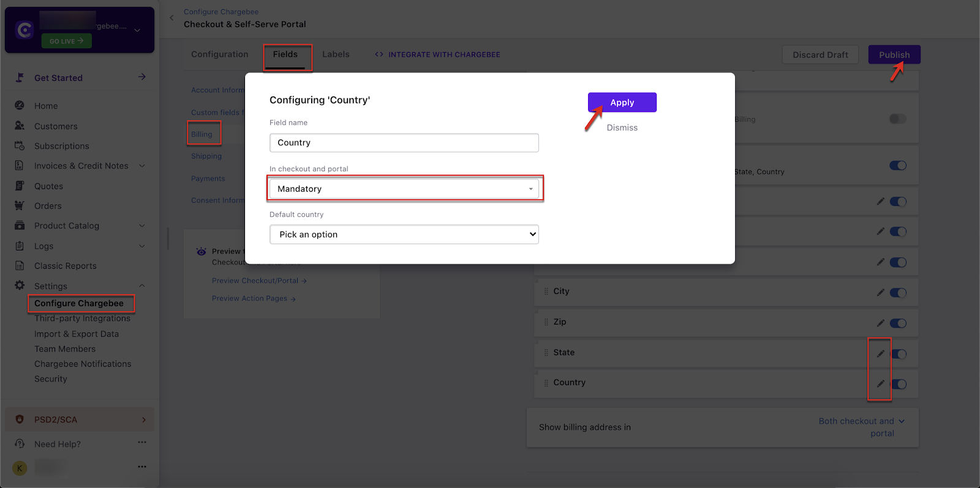Open Configure Chargebee under Settings

pyautogui.click(x=79, y=303)
